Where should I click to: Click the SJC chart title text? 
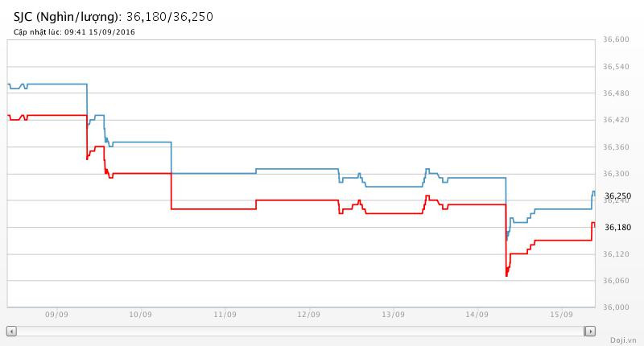(114, 16)
